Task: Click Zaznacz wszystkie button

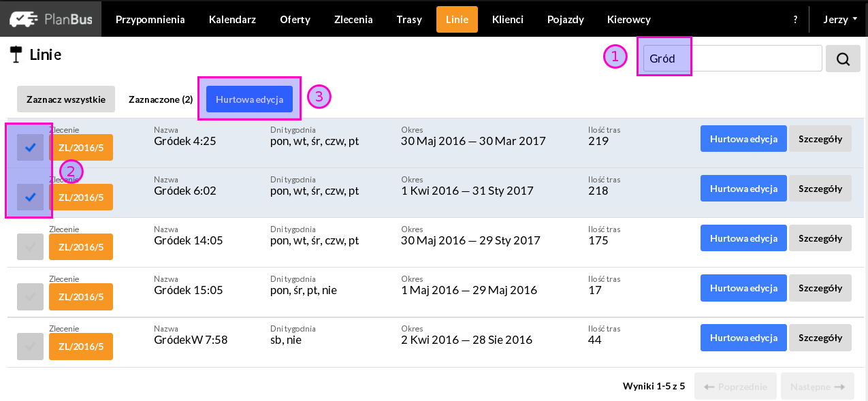Action: [x=66, y=99]
